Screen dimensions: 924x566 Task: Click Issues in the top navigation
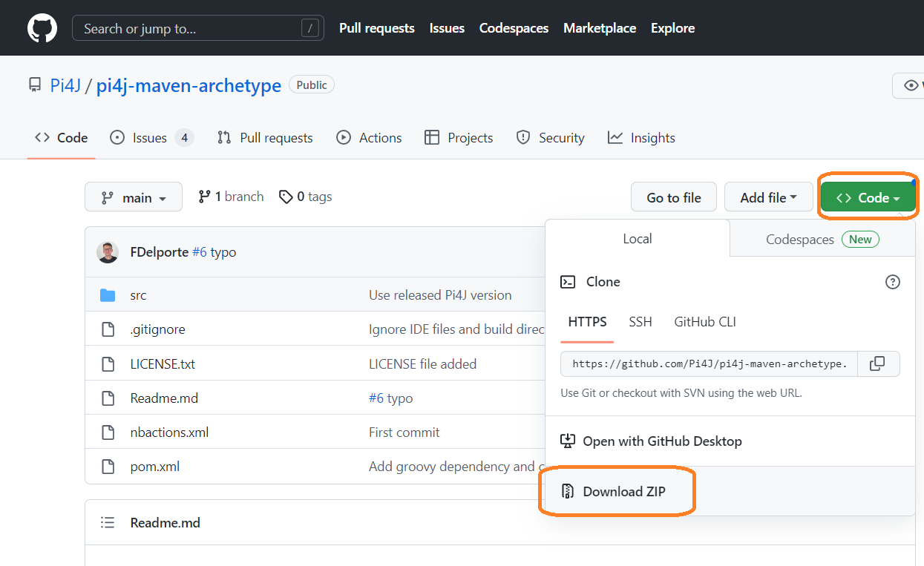point(447,28)
